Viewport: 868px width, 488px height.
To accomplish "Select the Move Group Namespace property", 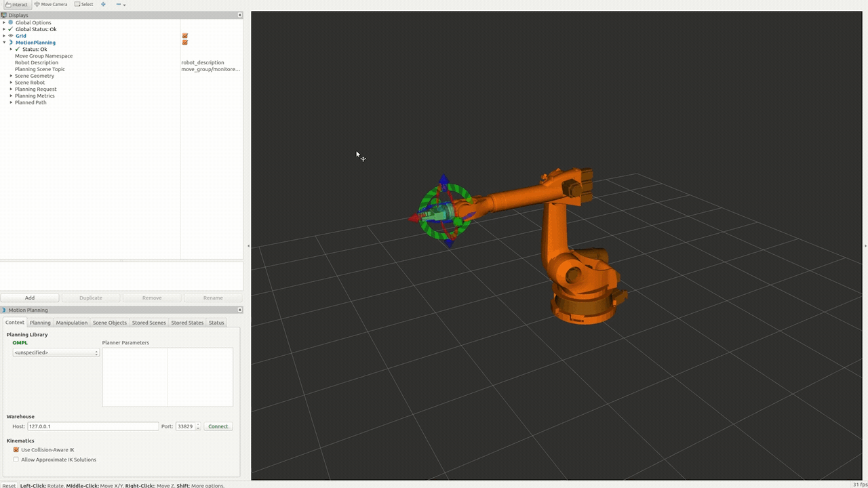I will pos(43,56).
